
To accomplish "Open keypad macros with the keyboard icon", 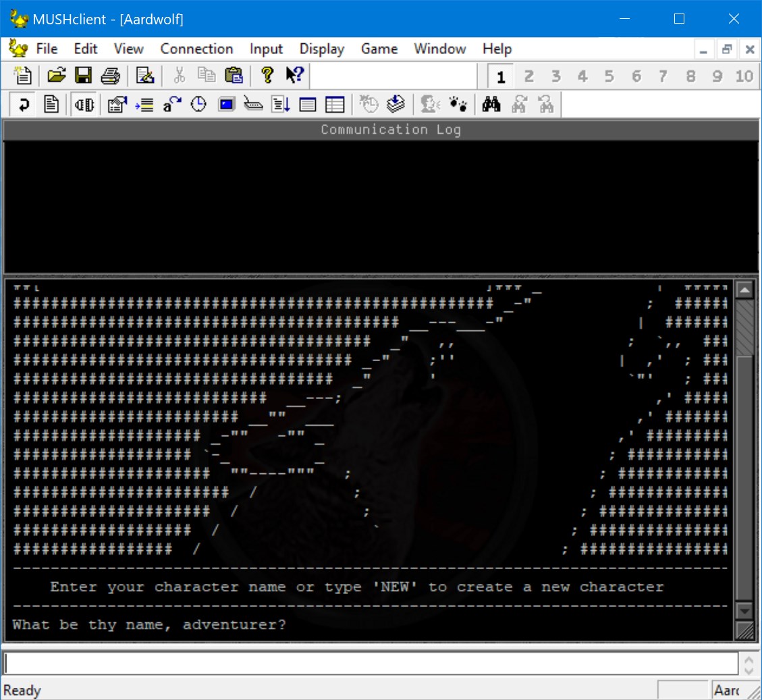I will click(253, 104).
